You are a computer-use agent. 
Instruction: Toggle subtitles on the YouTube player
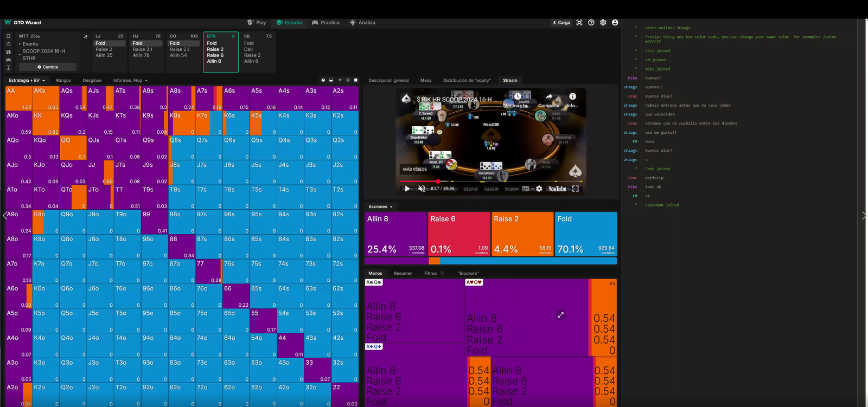(525, 189)
